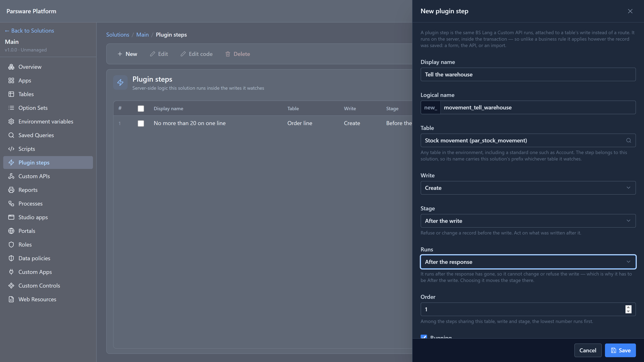The image size is (644, 362).
Task: Cancel the new plugin step panel
Action: [588, 350]
